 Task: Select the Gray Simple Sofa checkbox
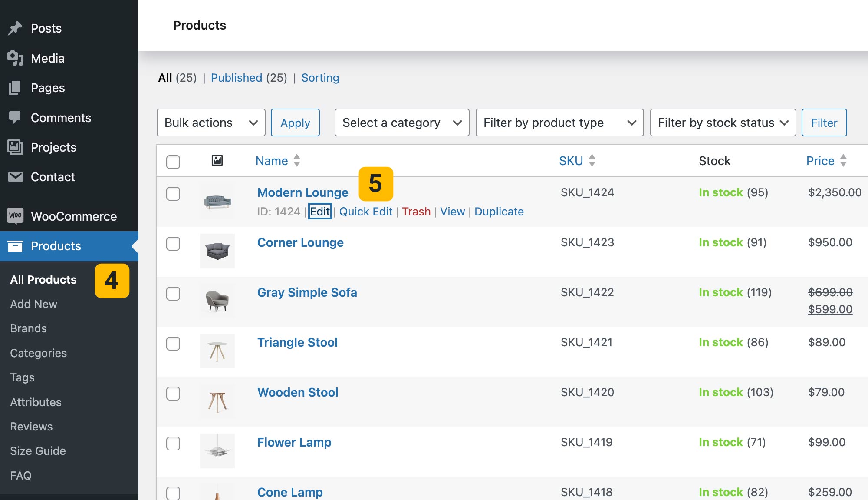point(173,294)
